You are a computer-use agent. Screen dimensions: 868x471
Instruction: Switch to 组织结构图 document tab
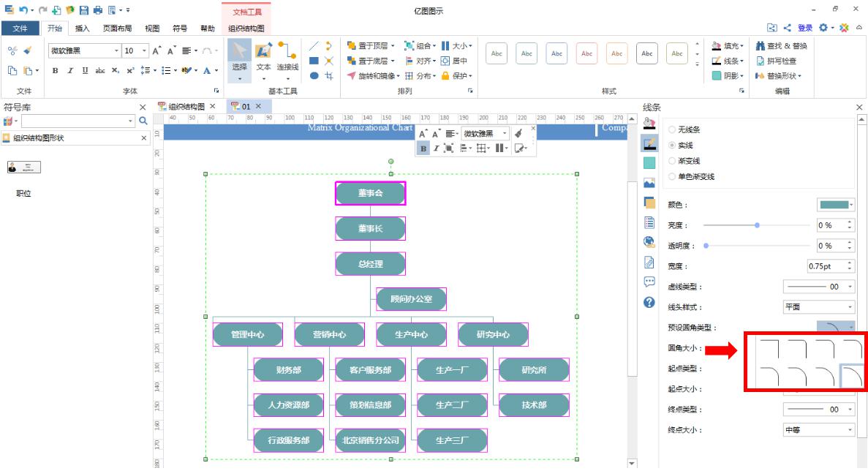186,106
